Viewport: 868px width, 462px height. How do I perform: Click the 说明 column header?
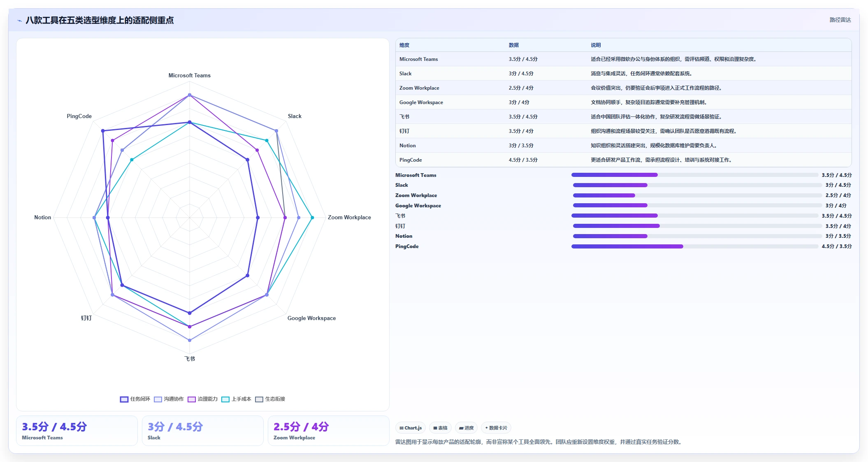596,45
